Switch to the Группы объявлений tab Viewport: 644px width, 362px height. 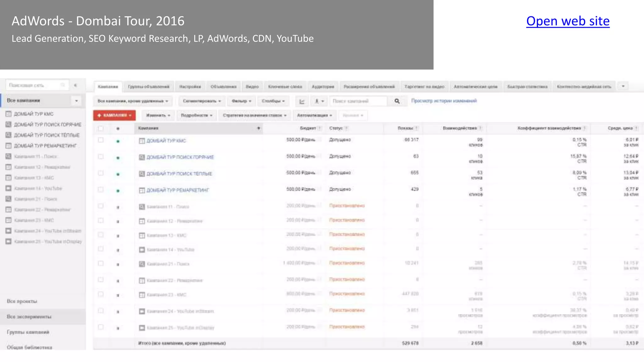click(x=148, y=86)
